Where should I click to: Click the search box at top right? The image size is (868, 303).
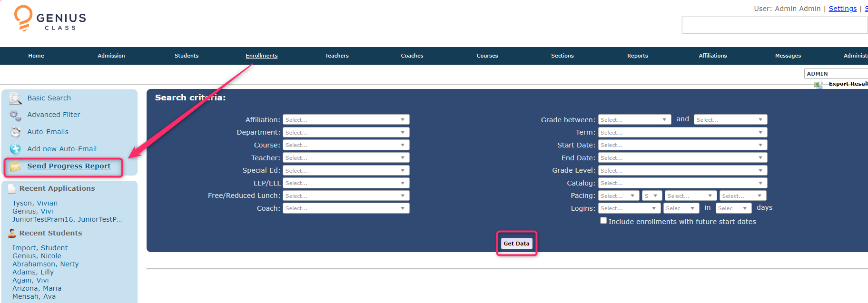coord(774,25)
